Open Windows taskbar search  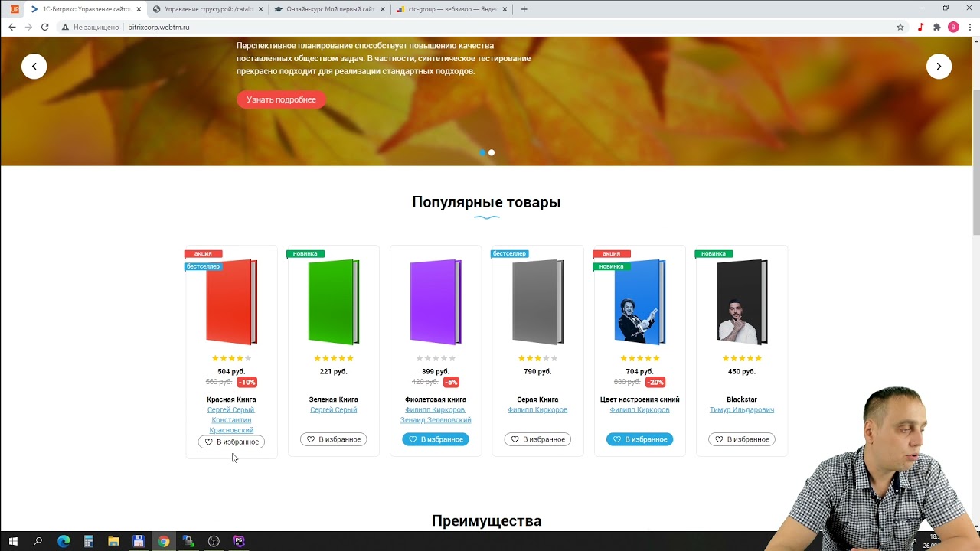click(x=38, y=541)
